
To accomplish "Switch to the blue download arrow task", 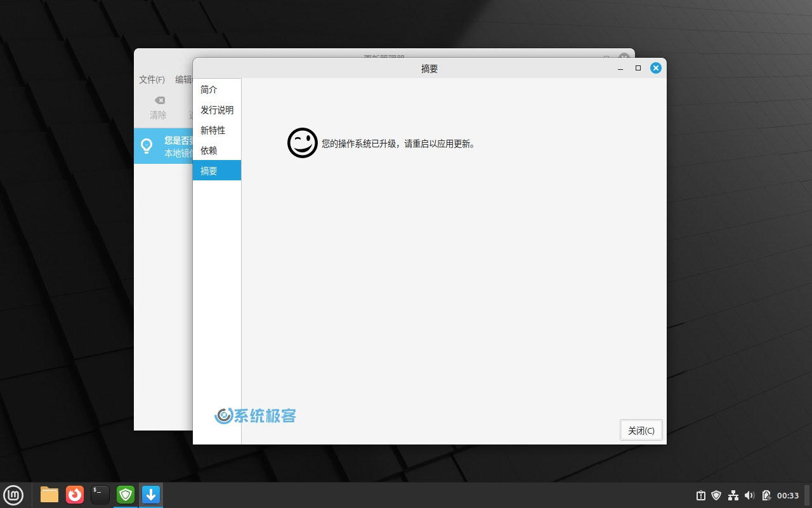I will pyautogui.click(x=151, y=495).
